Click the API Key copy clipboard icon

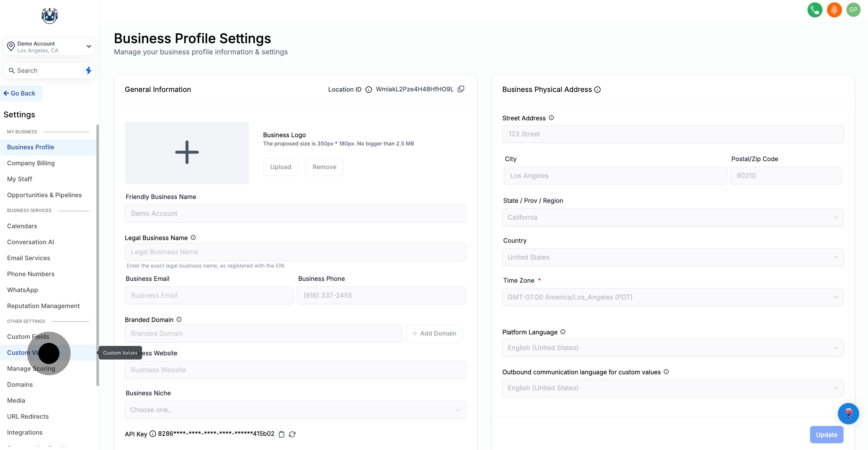pyautogui.click(x=282, y=434)
